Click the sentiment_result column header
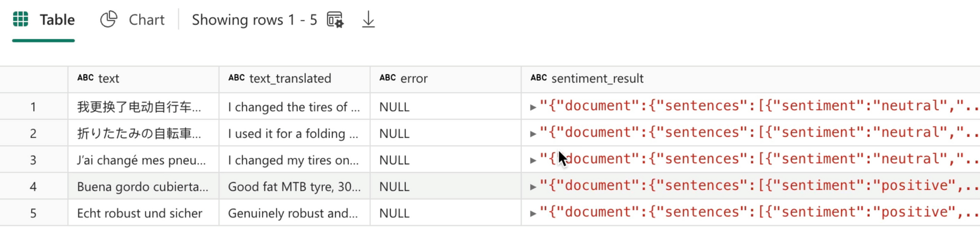Image resolution: width=980 pixels, height=245 pixels. (x=597, y=79)
